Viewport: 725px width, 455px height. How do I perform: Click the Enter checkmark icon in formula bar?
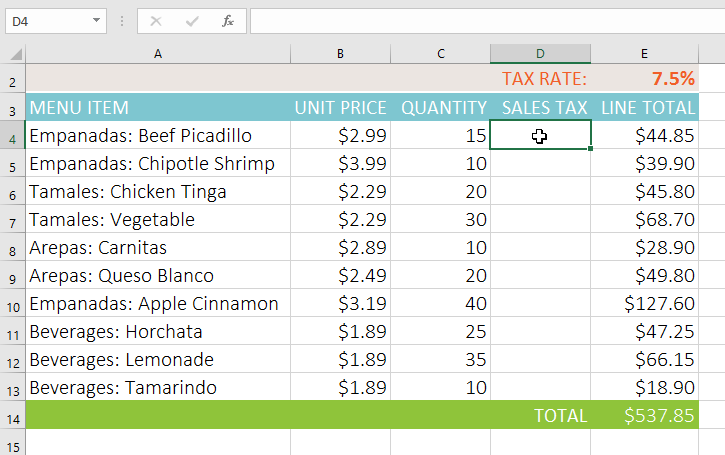[x=192, y=20]
